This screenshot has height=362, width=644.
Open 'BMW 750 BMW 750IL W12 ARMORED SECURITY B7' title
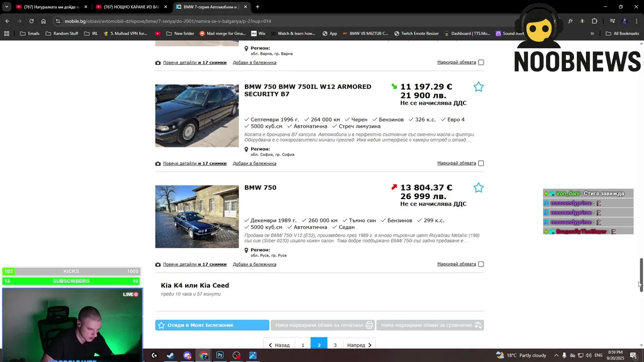[x=308, y=90]
